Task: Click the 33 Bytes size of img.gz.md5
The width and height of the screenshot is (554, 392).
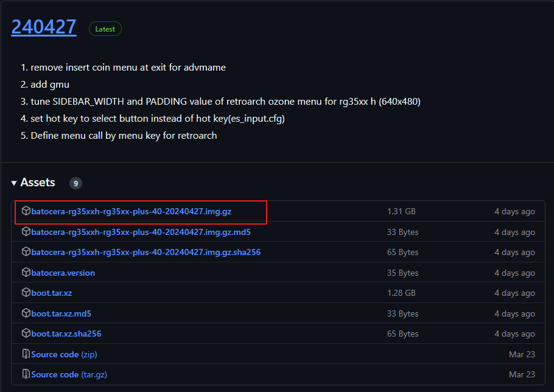Action: click(x=403, y=232)
